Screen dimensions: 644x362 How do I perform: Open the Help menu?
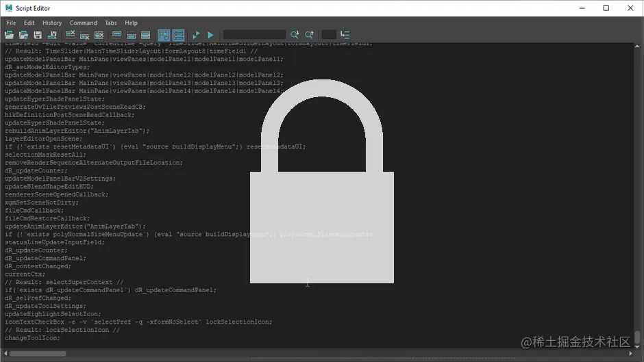point(132,23)
